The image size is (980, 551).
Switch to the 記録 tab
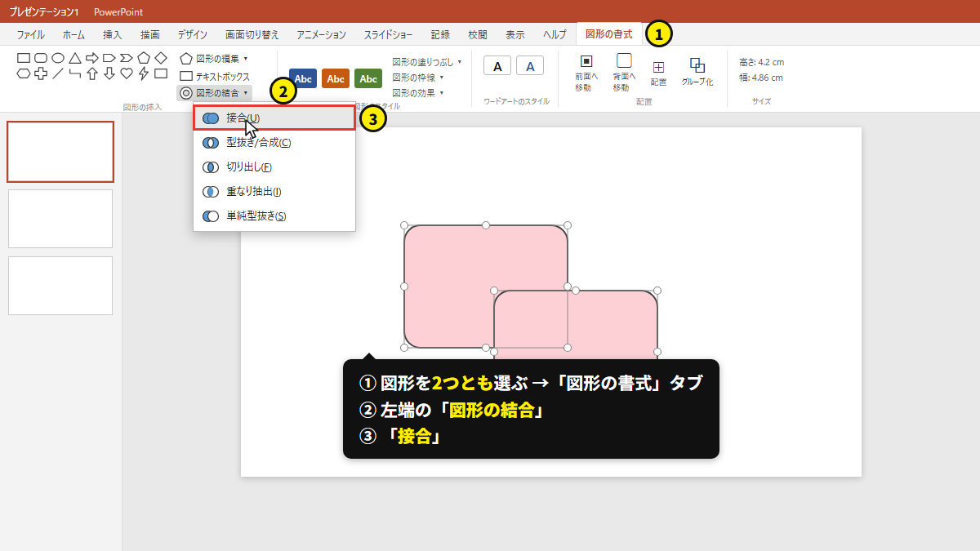pos(441,34)
